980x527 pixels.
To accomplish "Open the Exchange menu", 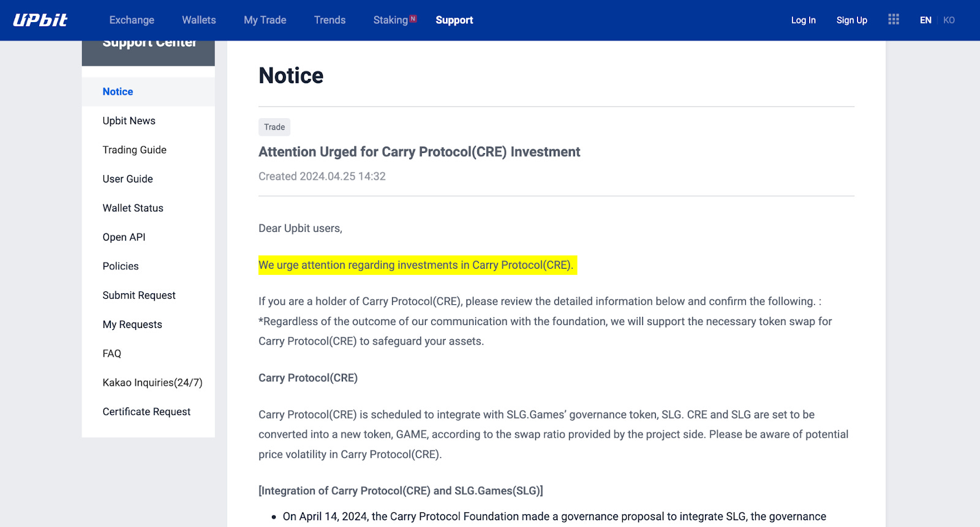I will [x=132, y=20].
